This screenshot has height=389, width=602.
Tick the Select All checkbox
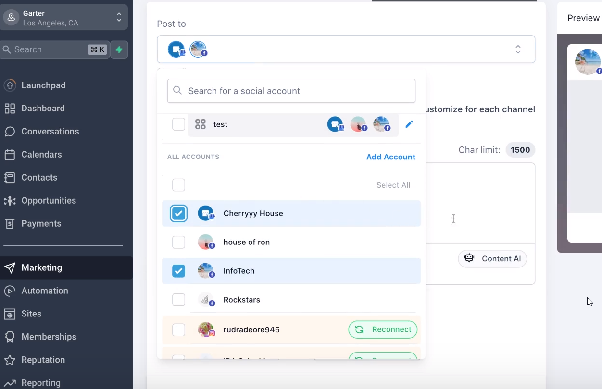[179, 185]
